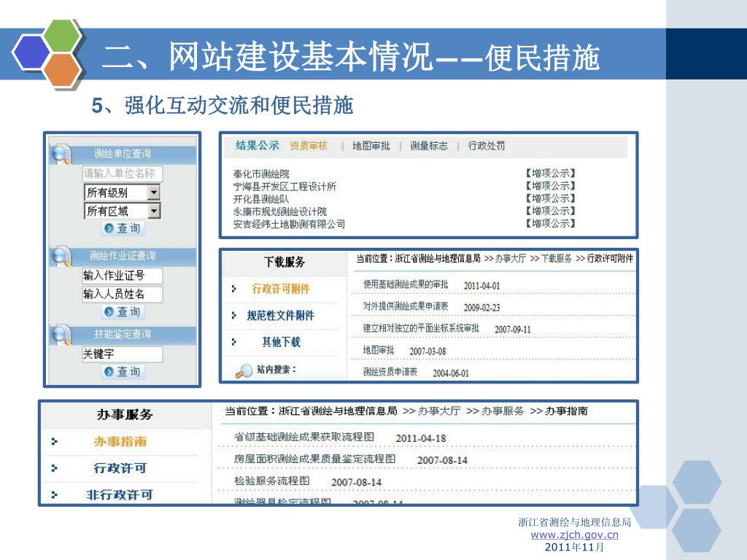The width and height of the screenshot is (747, 560).
Task: Click the 输入作业证号 input field
Action: 123,275
